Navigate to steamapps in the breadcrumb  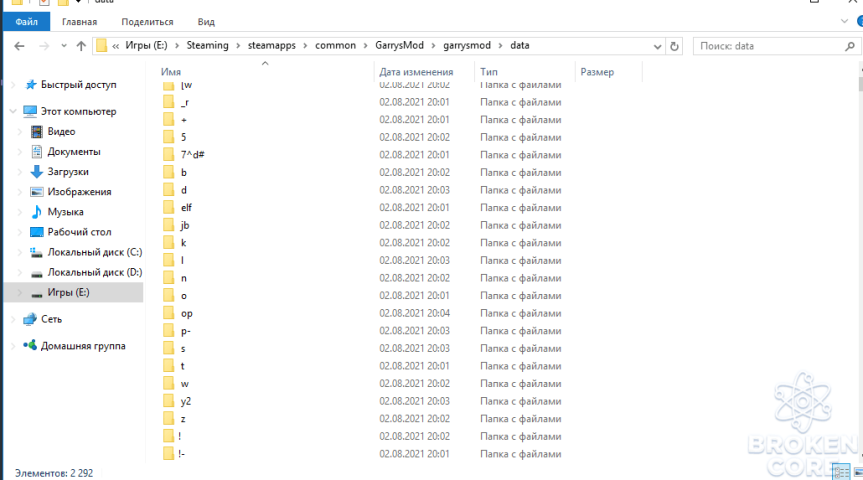[271, 45]
